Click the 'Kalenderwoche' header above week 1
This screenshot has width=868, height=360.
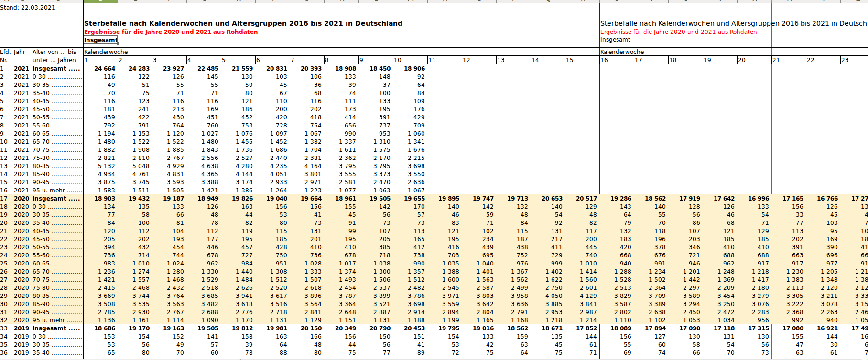106,52
